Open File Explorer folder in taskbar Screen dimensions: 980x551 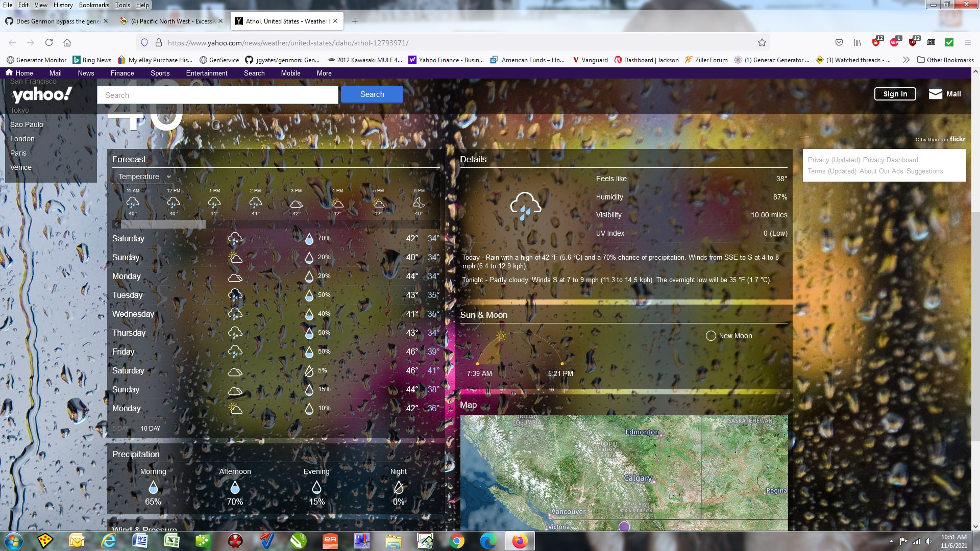coord(393,541)
